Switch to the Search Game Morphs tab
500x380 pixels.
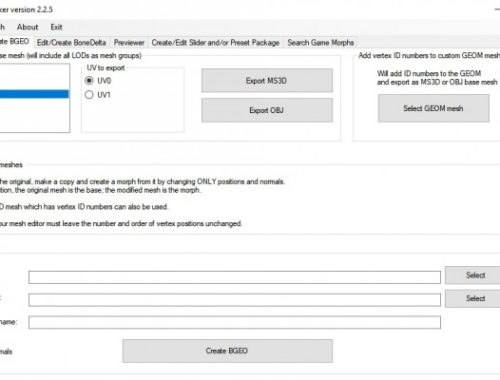(321, 43)
